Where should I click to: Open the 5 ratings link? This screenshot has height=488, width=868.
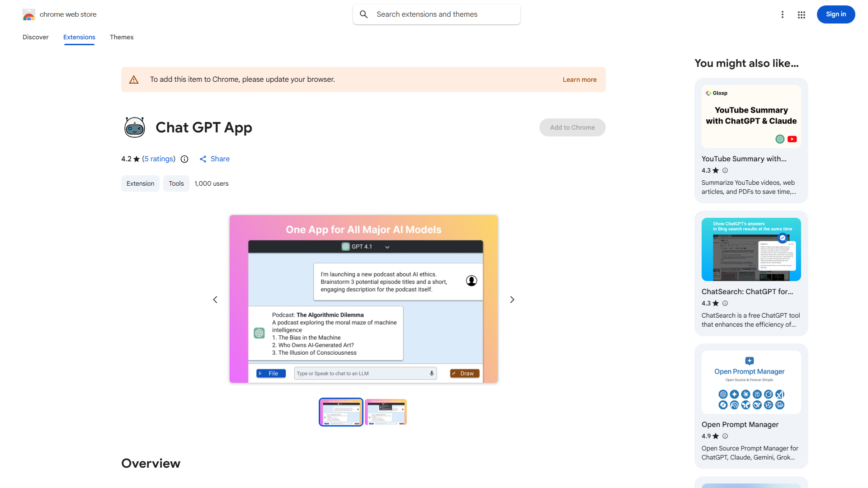point(158,159)
